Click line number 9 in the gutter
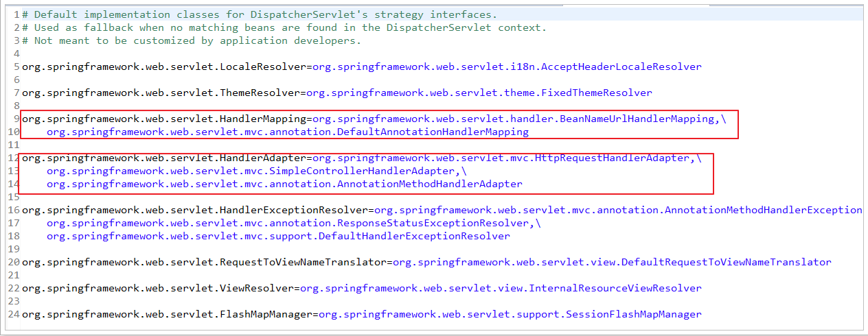The image size is (868, 336). pos(17,119)
